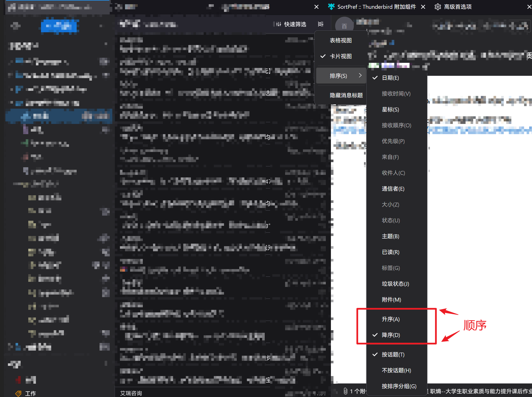Viewport: 532px width, 397px height.
Task: Click the sender avatar circle 百
Action: click(x=344, y=26)
